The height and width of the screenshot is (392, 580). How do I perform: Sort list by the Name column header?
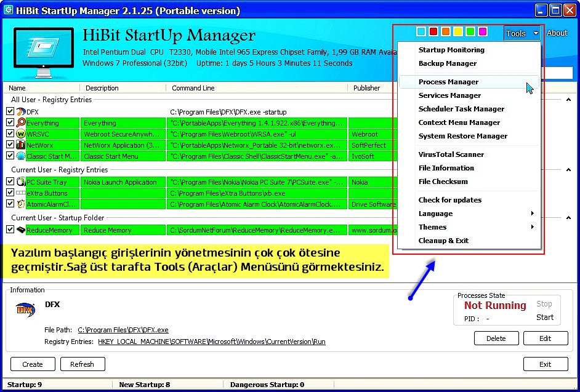click(x=41, y=88)
